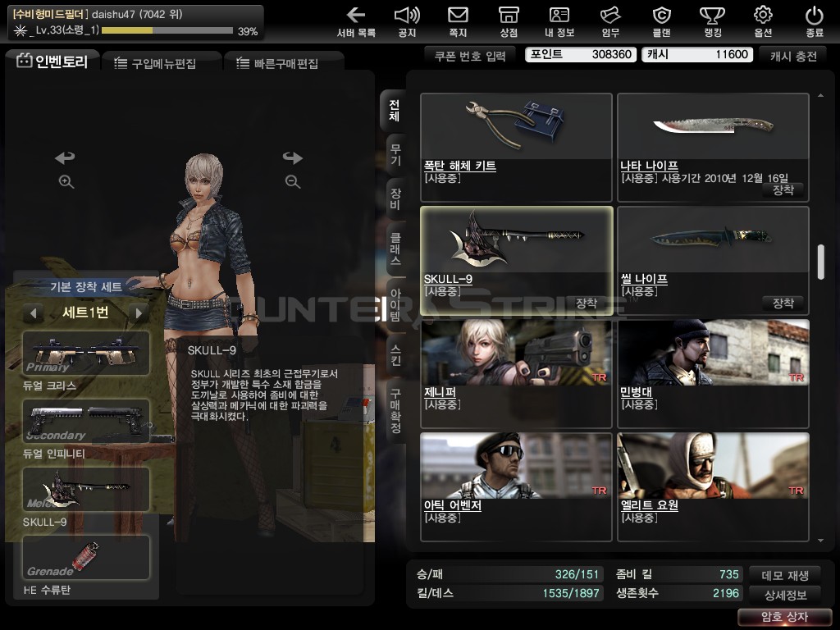Select the 제니퍼 character card
The height and width of the screenshot is (630, 840).
517,374
